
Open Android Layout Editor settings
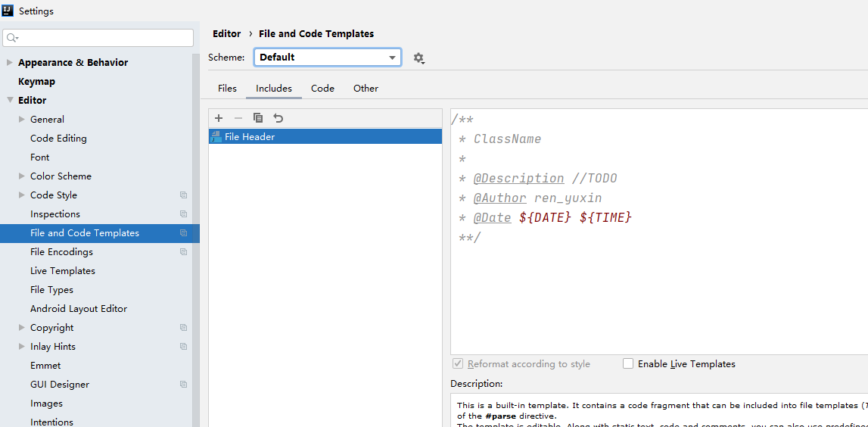(79, 308)
